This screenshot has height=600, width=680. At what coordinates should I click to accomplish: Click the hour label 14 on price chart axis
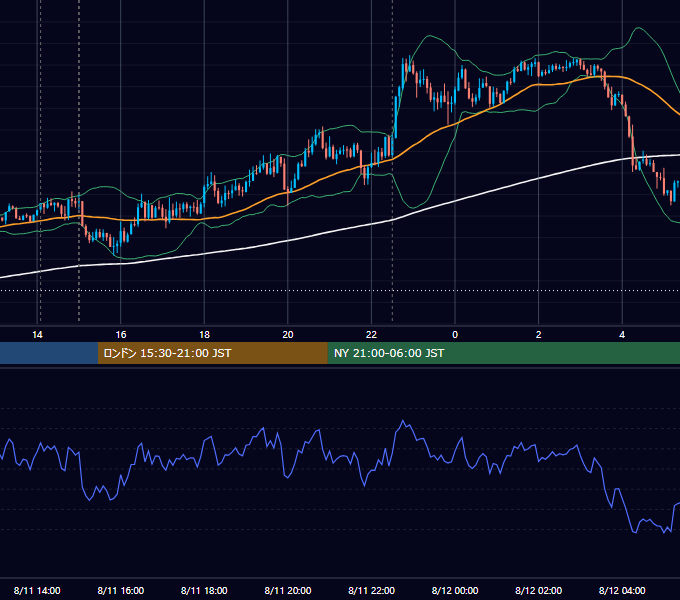pos(37,335)
